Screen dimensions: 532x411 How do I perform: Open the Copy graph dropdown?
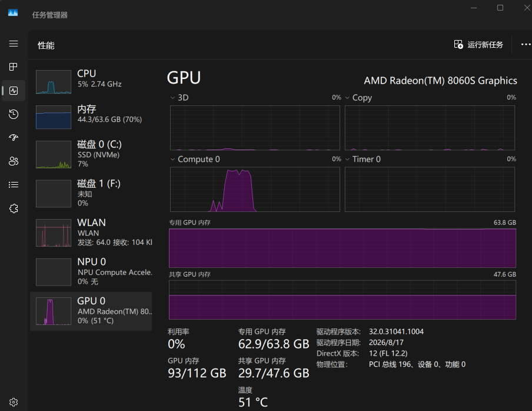pos(347,98)
